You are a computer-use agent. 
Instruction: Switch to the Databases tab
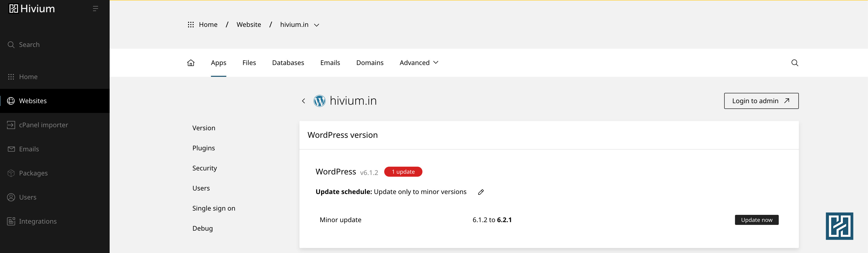(x=288, y=63)
